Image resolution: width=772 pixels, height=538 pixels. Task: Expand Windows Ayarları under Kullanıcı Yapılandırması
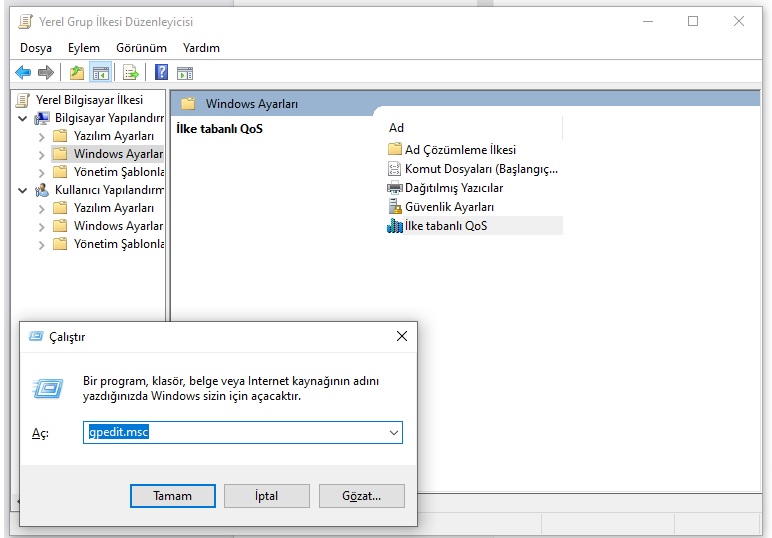41,226
